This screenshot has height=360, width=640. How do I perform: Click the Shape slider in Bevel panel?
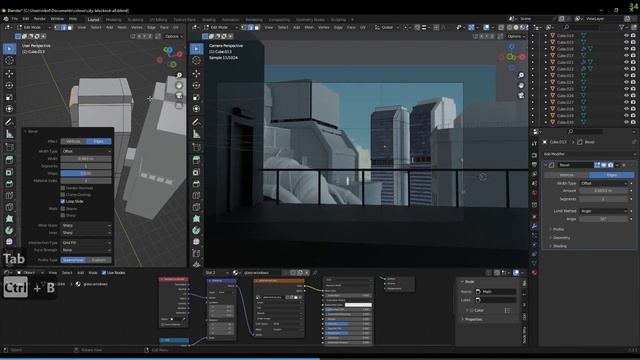tap(86, 173)
